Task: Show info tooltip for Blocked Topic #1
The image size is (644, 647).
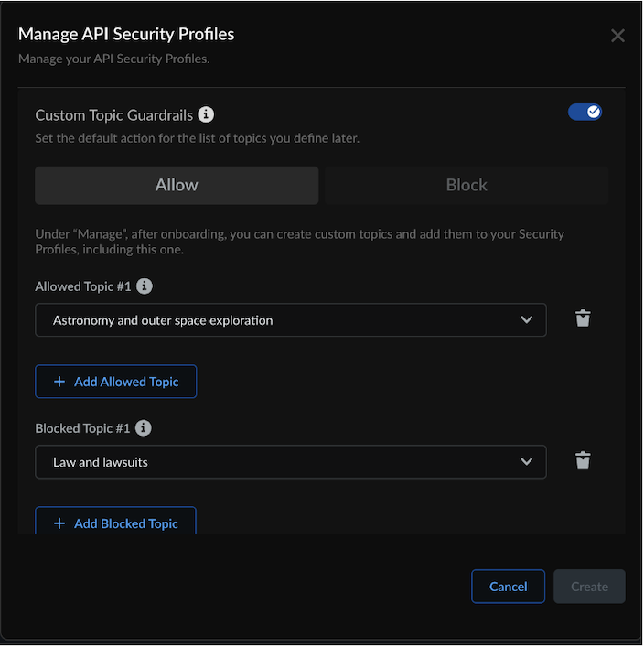Action: pyautogui.click(x=144, y=428)
